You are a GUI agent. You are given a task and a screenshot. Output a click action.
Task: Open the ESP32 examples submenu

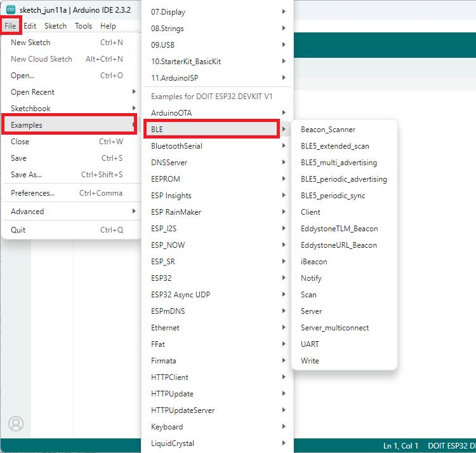[217, 278]
